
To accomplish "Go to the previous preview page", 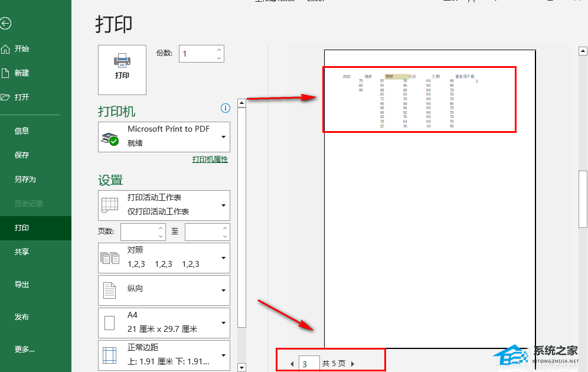I will pos(292,364).
